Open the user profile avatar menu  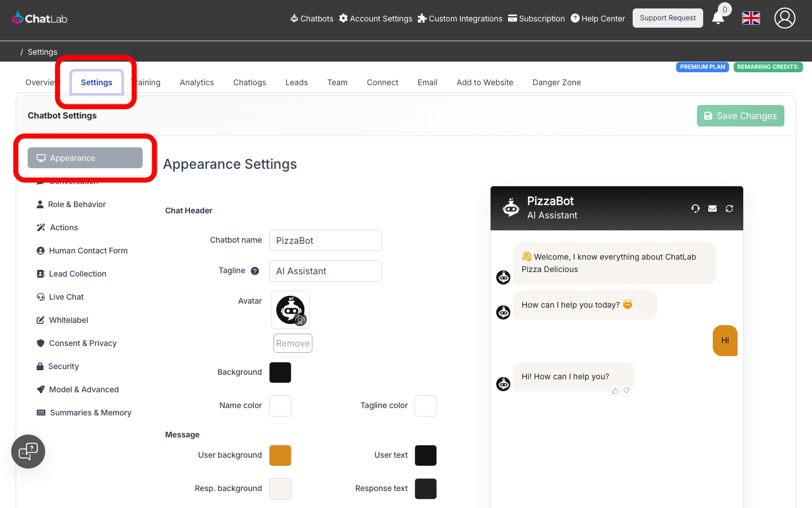[x=784, y=18]
